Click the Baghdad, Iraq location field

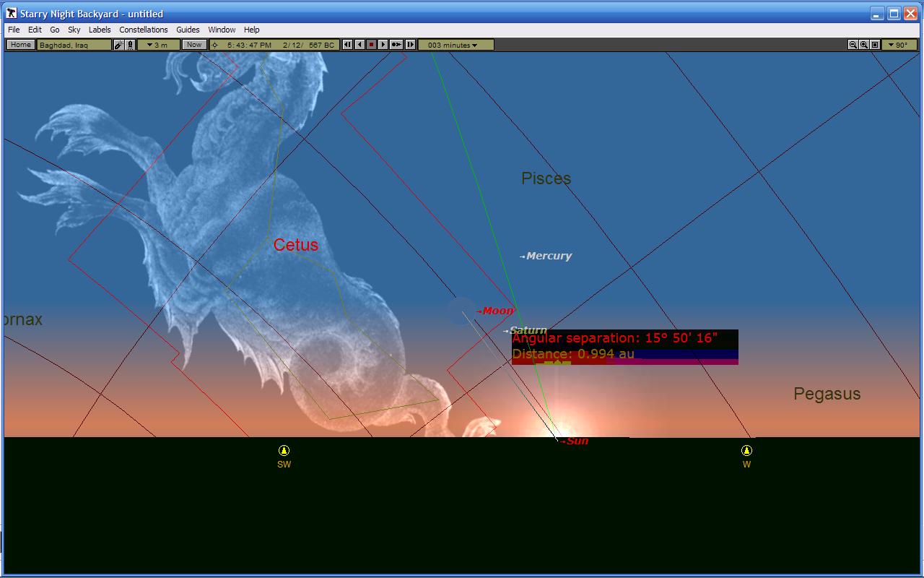click(74, 45)
